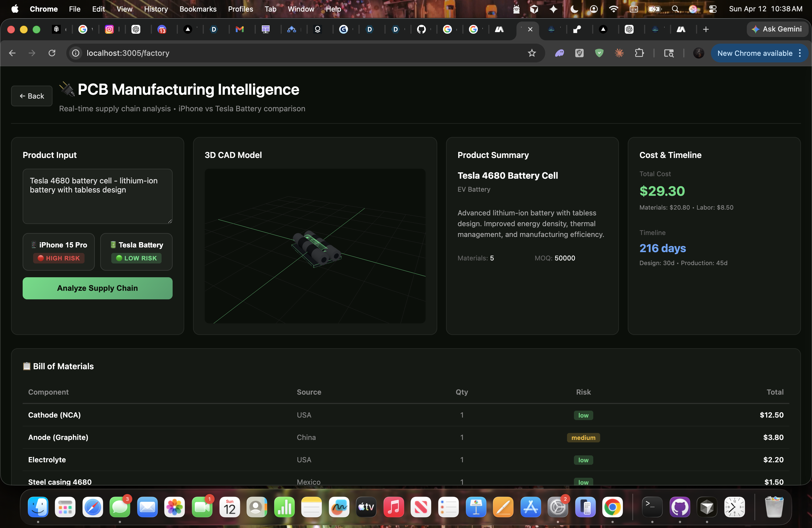812x528 pixels.
Task: Open macOS Control Center icon
Action: [x=712, y=9]
